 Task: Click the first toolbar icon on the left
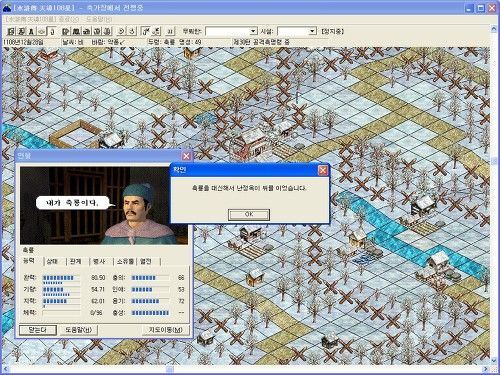click(x=11, y=31)
